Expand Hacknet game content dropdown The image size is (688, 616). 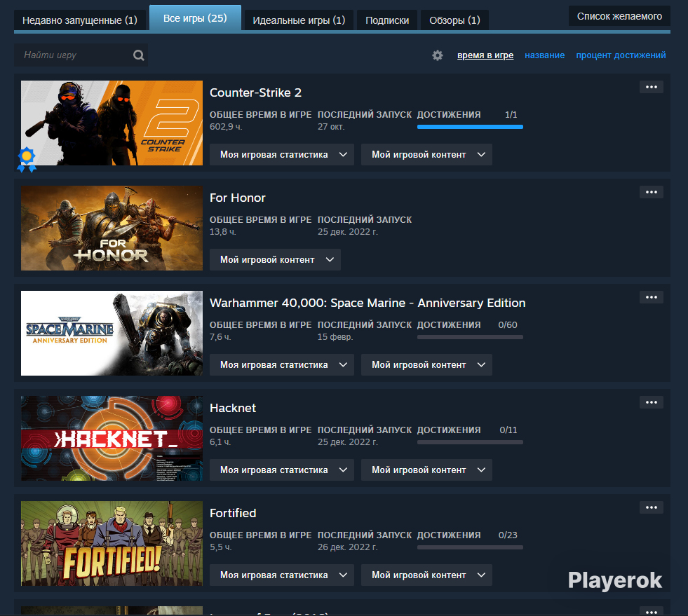pyautogui.click(x=426, y=470)
